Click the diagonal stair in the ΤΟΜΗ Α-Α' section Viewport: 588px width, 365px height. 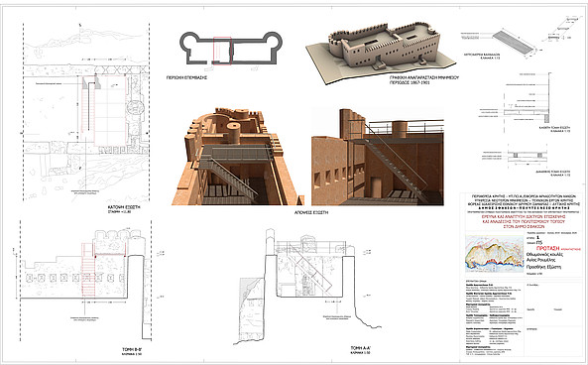(x=310, y=268)
